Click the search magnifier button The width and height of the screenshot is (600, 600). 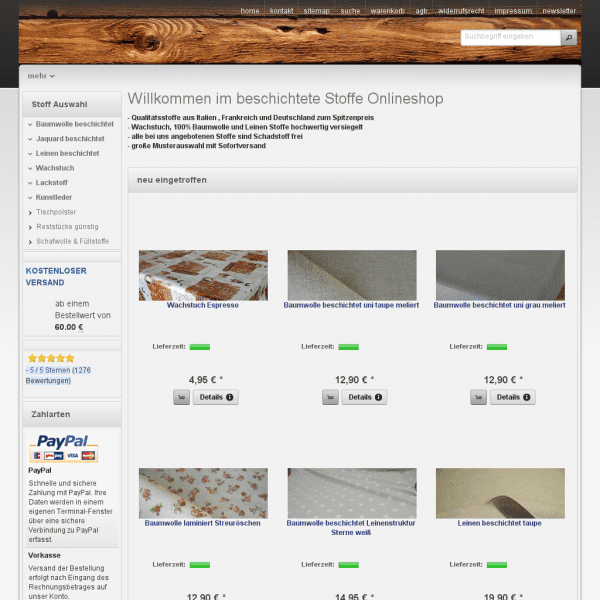569,38
